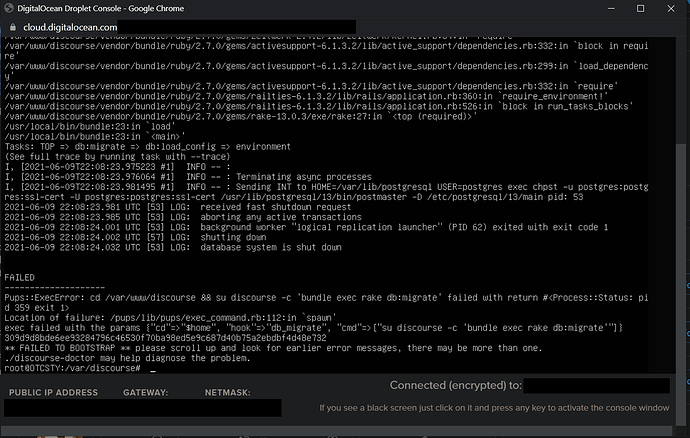690x438 pixels.
Task: Click the '/usr/local/bin/bundle:23:in `<main>'' line
Action: tap(95, 136)
